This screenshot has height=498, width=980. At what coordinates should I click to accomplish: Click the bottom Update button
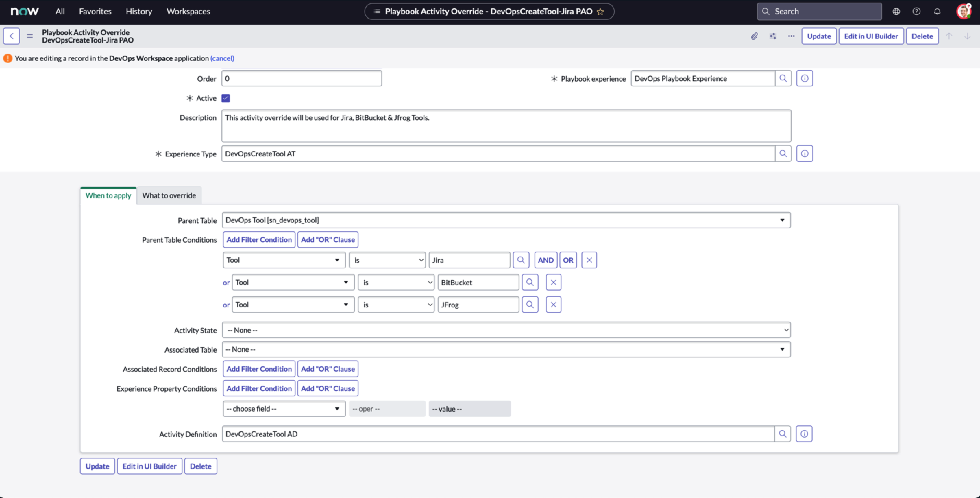(x=97, y=466)
